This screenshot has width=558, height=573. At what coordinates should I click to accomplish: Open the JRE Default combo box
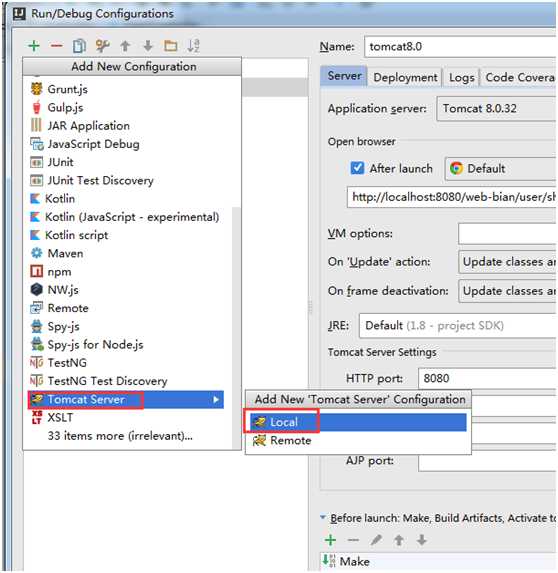coord(458,326)
